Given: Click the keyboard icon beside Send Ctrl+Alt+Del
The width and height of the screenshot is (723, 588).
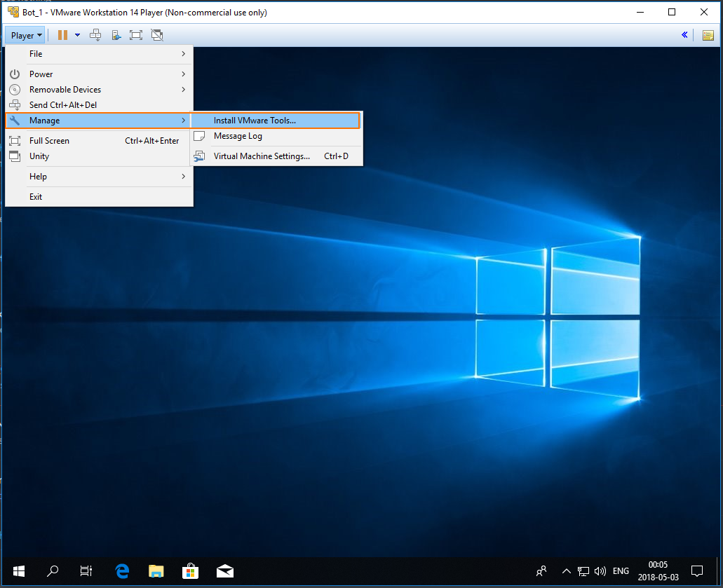Looking at the screenshot, I should pos(15,105).
